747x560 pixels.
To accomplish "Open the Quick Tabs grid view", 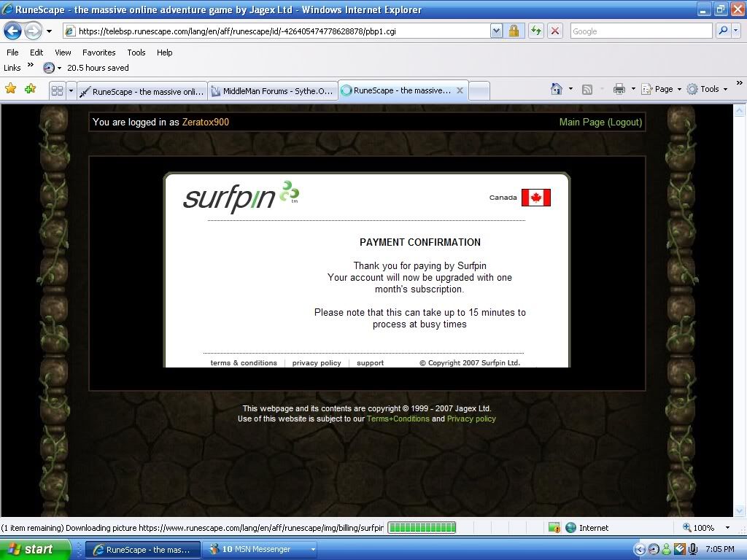I will (x=57, y=90).
